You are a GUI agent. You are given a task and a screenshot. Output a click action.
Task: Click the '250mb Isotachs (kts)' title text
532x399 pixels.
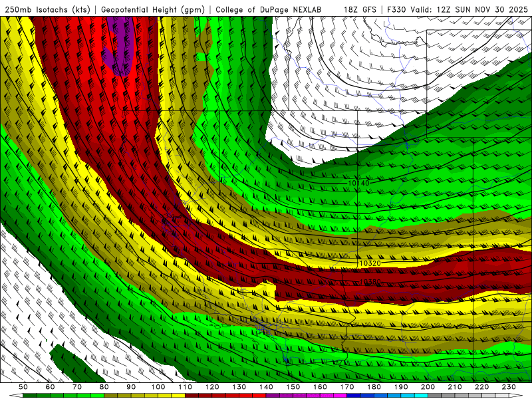pos(48,10)
